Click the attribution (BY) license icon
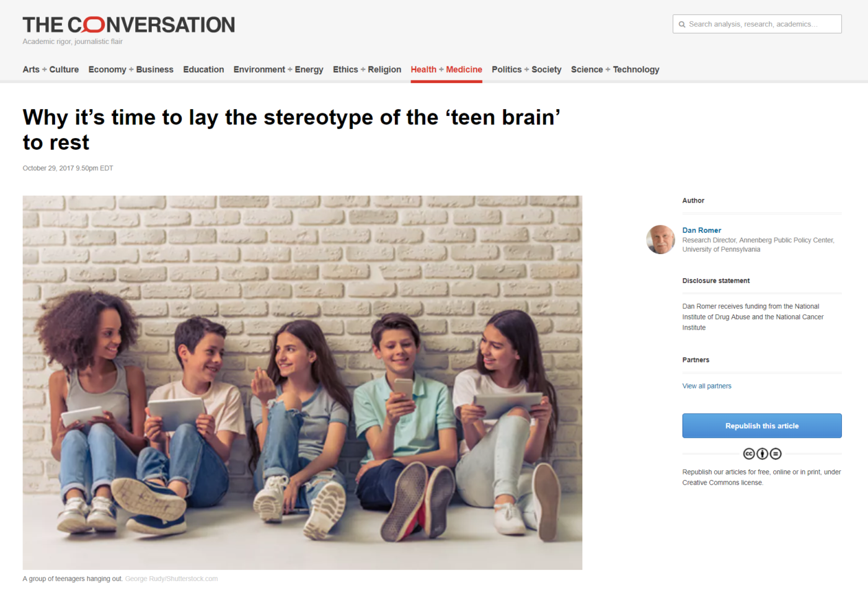The height and width of the screenshot is (596, 868). (762, 453)
